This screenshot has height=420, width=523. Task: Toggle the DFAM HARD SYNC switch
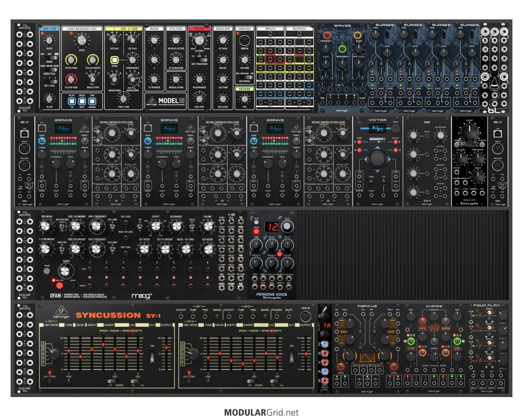click(x=62, y=248)
